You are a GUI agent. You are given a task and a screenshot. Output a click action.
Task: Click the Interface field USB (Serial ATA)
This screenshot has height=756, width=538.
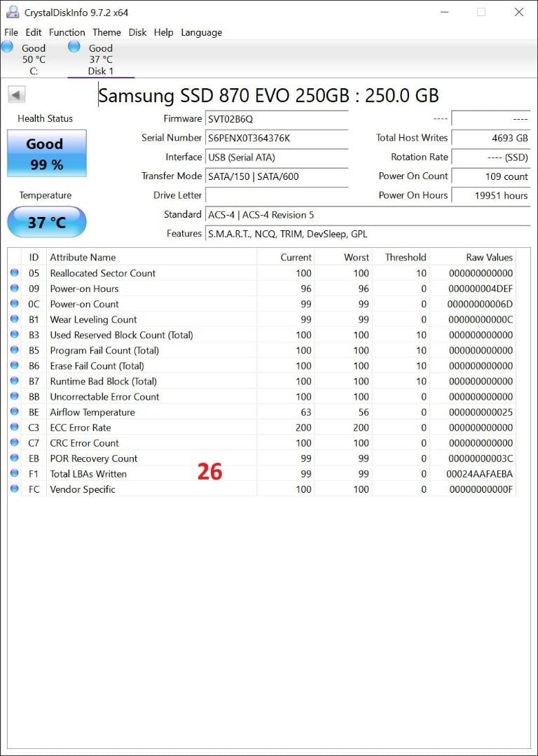(277, 157)
